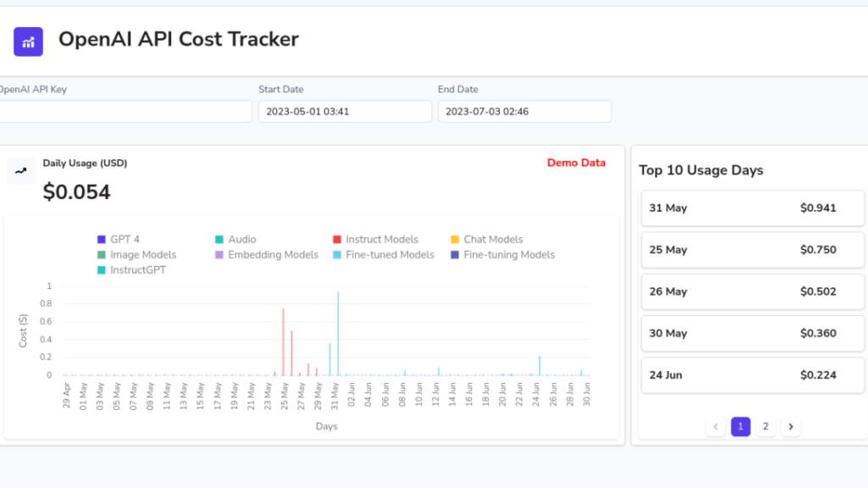868x488 pixels.
Task: Select page 1 in pagination
Action: point(740,427)
